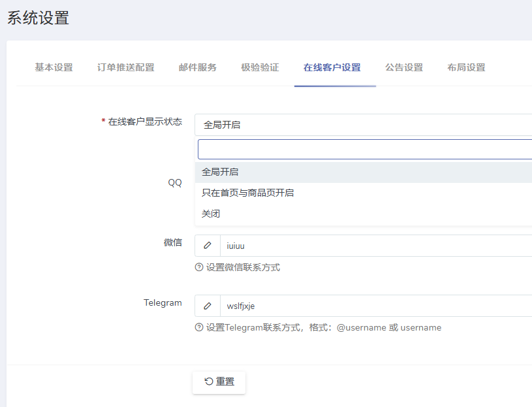The height and width of the screenshot is (407, 532).
Task: Select the 在线客户设置 tab
Action: pyautogui.click(x=332, y=67)
